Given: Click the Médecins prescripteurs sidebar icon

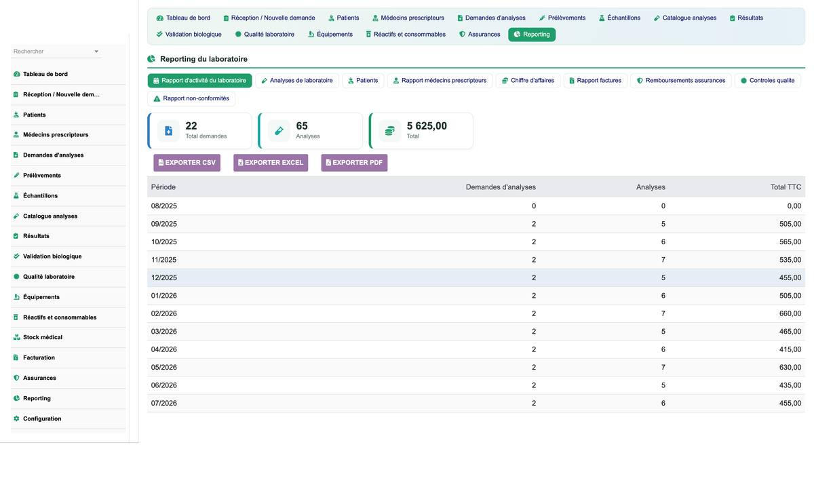Looking at the screenshot, I should (x=16, y=135).
